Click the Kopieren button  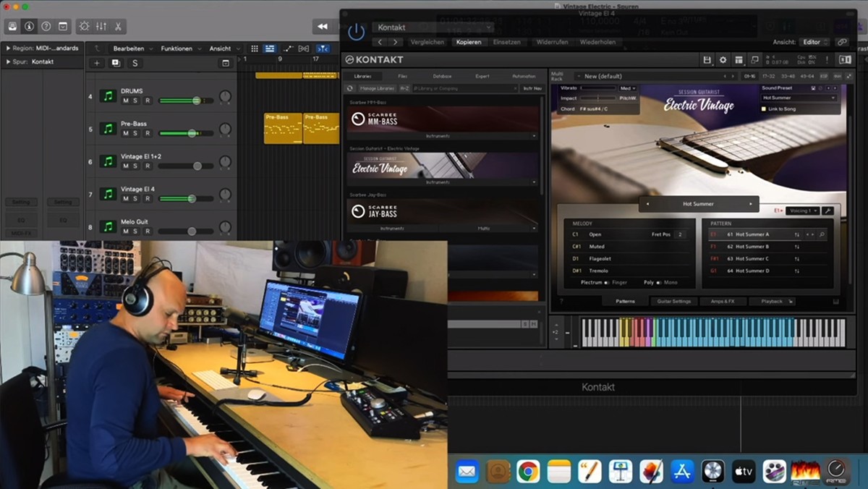tap(469, 42)
